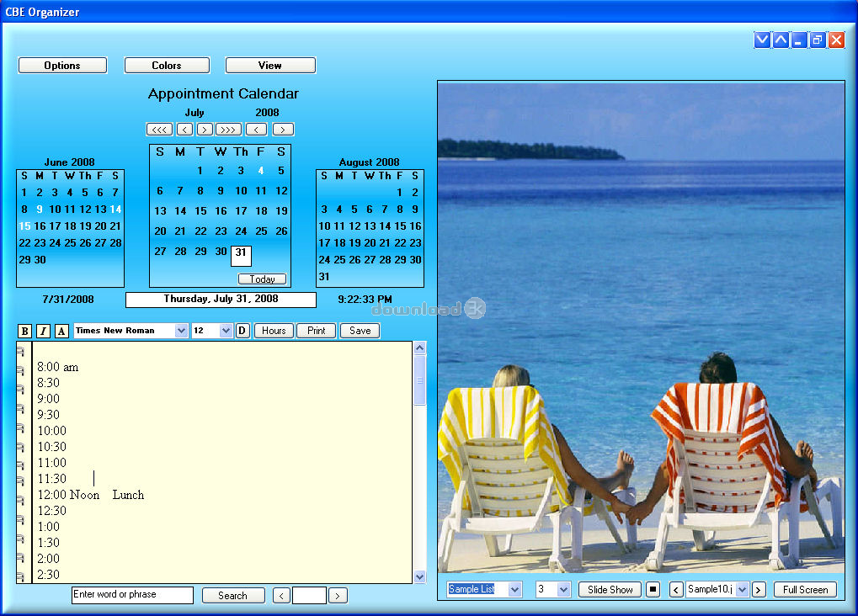
Task: Open the Sample List dropdown
Action: coord(514,589)
